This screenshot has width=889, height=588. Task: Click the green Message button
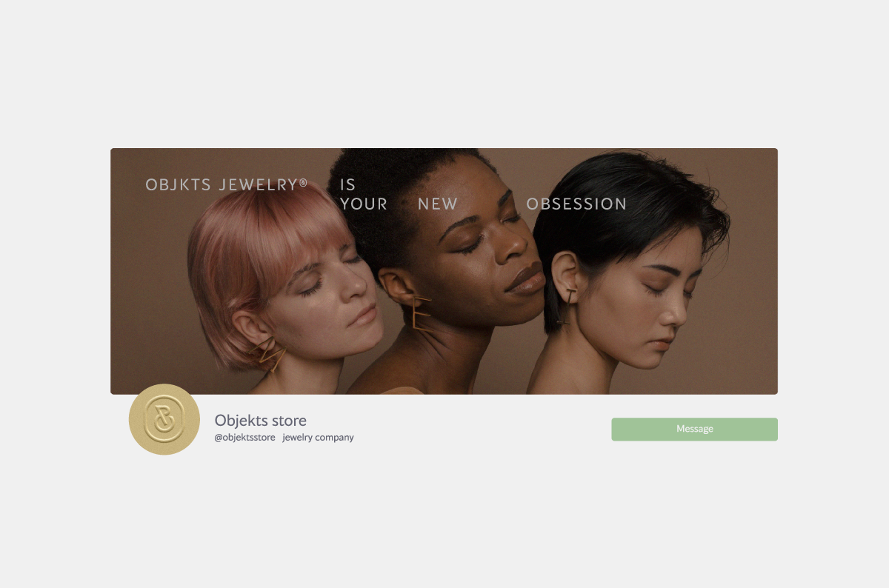(694, 430)
